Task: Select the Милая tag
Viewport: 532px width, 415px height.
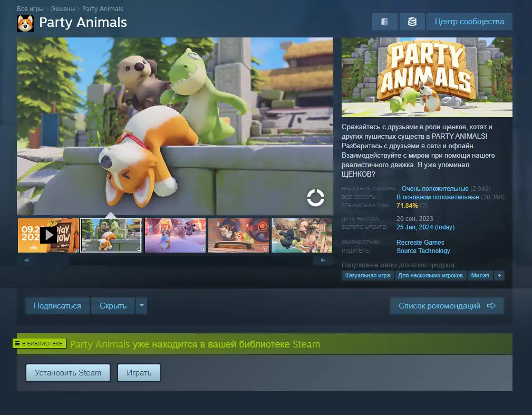Action: point(480,276)
